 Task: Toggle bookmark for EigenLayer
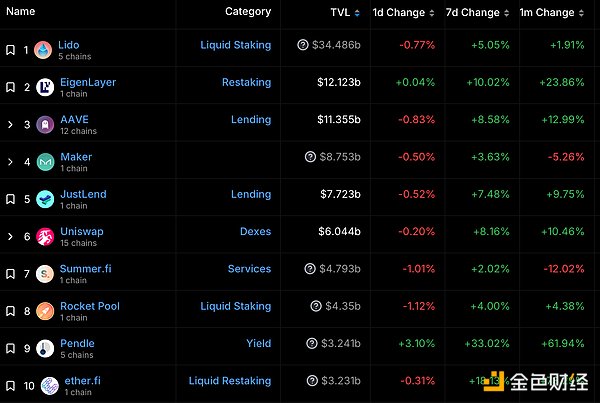[x=10, y=87]
